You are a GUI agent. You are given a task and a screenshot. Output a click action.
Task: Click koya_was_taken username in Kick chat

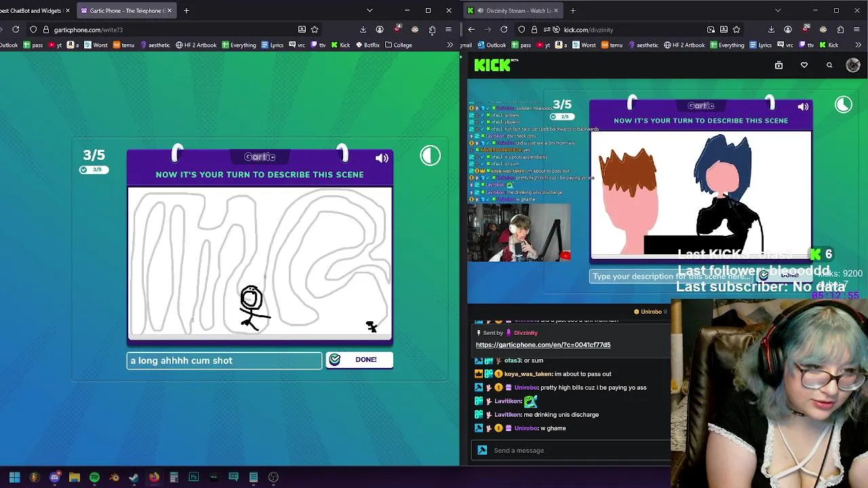pyautogui.click(x=528, y=374)
